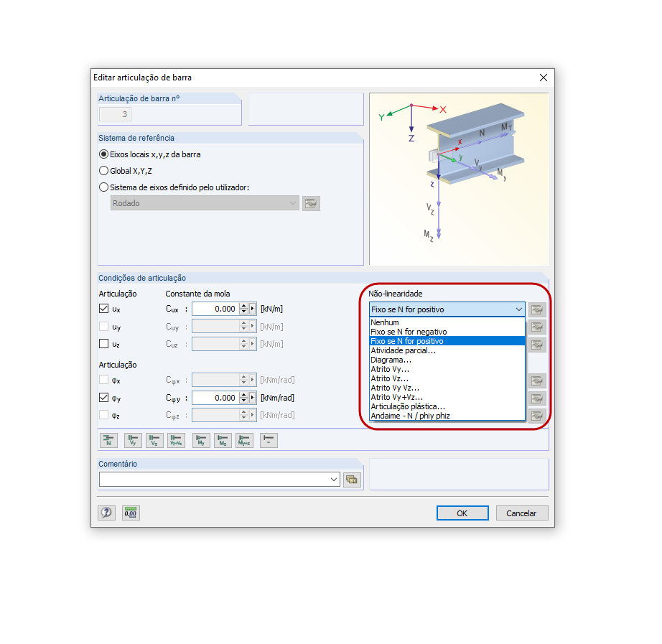Viewport: 662px width, 644px height.
Task: Click the My+z hinge preset icon
Action: (x=244, y=440)
